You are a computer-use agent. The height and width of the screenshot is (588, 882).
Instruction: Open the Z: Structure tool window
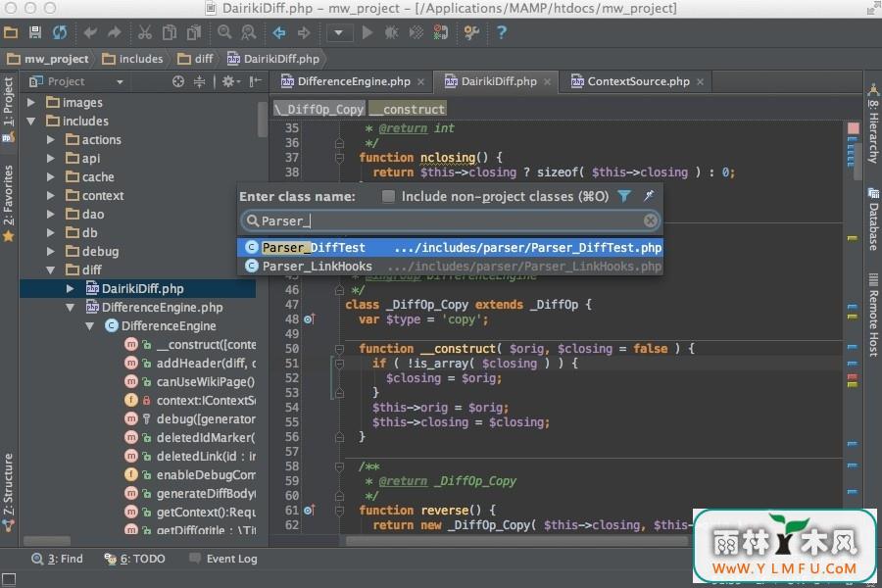8,492
